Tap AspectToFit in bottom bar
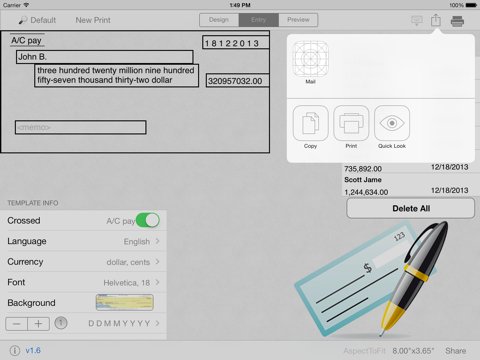This screenshot has width=480, height=360. 364,351
